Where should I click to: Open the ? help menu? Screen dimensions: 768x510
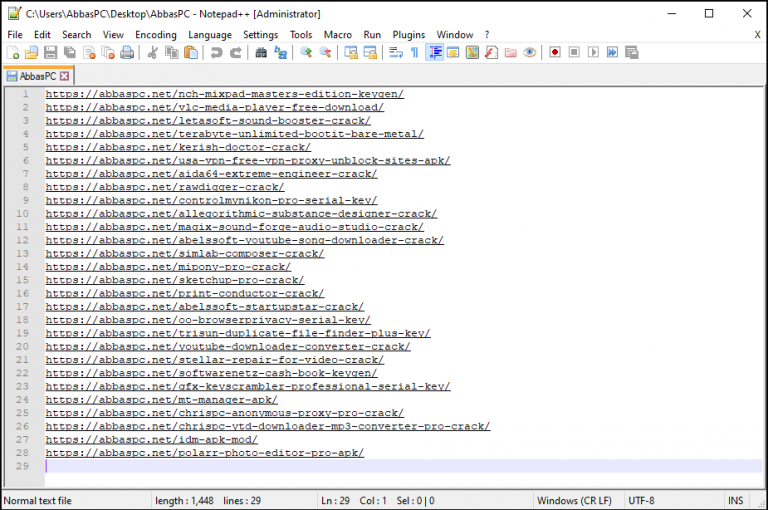[x=487, y=35]
